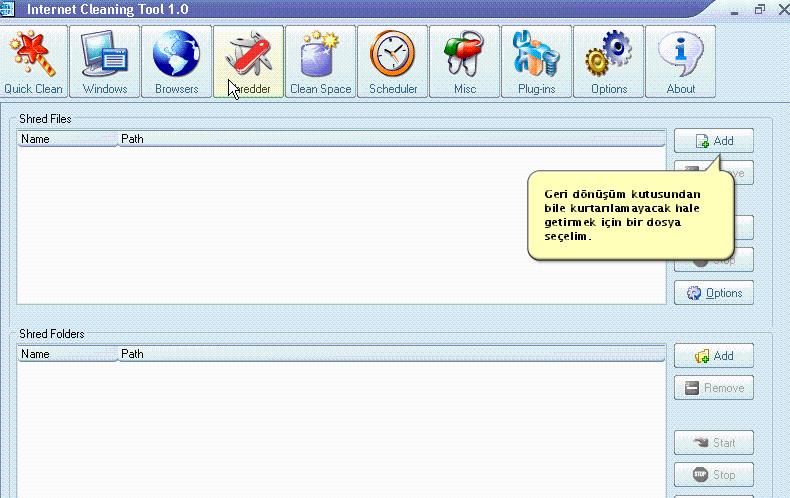Sort Shred Folders by Name column
Screen dimensions: 790x498
click(68, 354)
